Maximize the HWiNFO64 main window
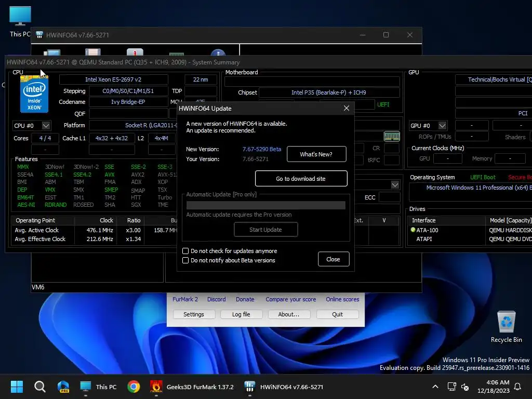 pyautogui.click(x=386, y=35)
